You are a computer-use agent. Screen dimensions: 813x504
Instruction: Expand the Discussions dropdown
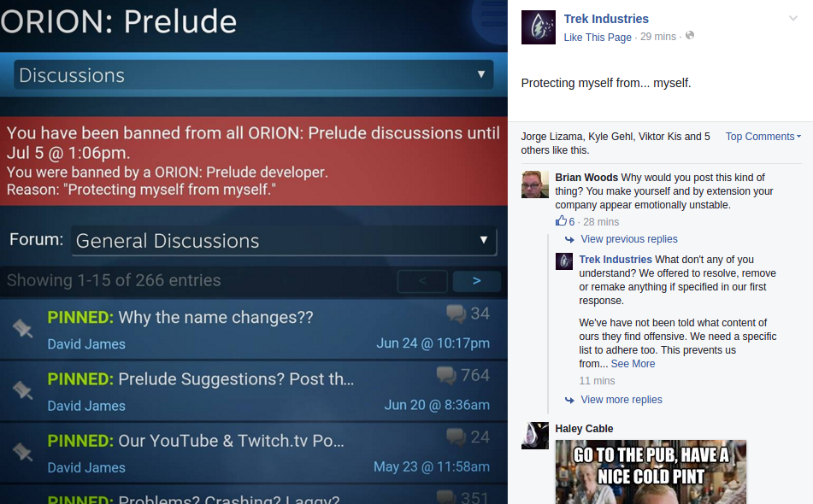click(x=254, y=75)
